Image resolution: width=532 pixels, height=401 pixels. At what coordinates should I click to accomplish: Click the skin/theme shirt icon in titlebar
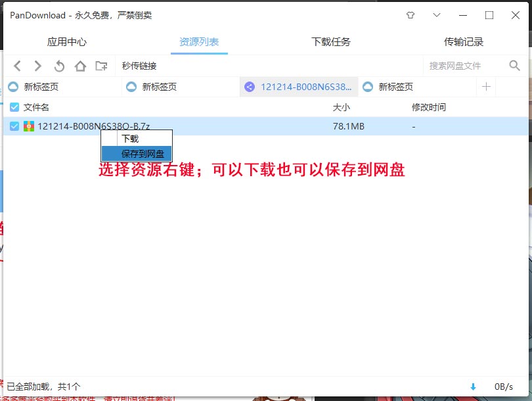pyautogui.click(x=410, y=14)
